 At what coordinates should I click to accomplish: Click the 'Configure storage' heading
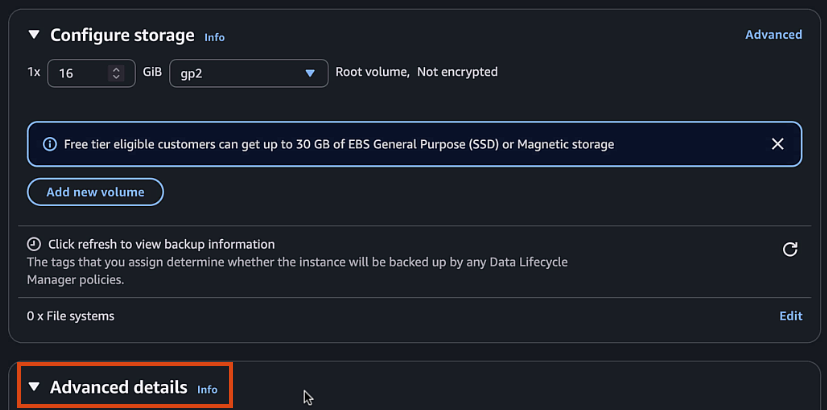point(122,35)
